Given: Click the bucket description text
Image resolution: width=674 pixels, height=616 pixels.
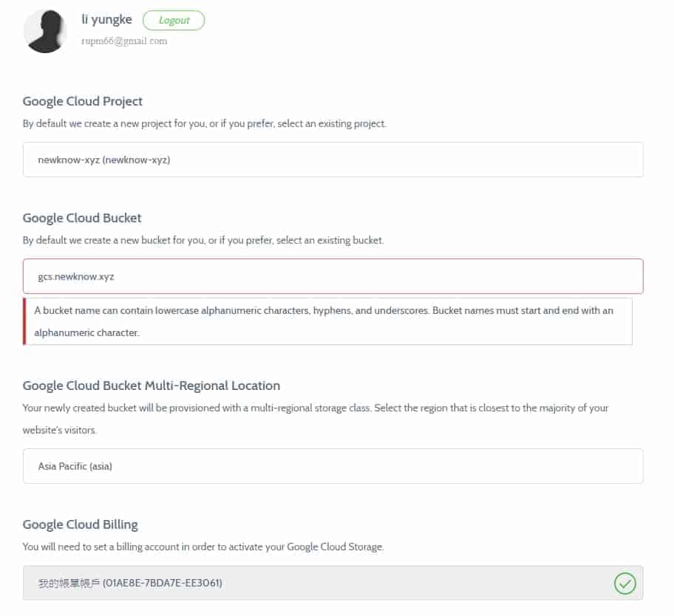Looking at the screenshot, I should coord(203,240).
